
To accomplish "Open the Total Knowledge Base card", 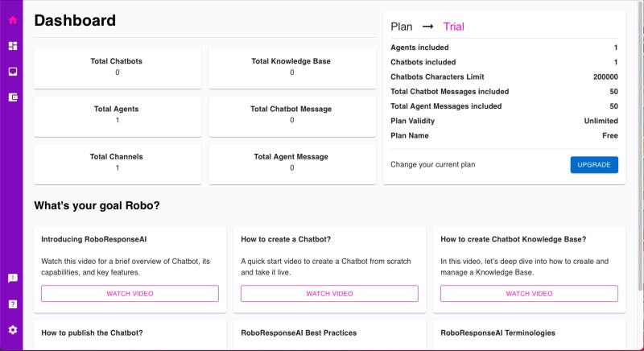I will [292, 68].
